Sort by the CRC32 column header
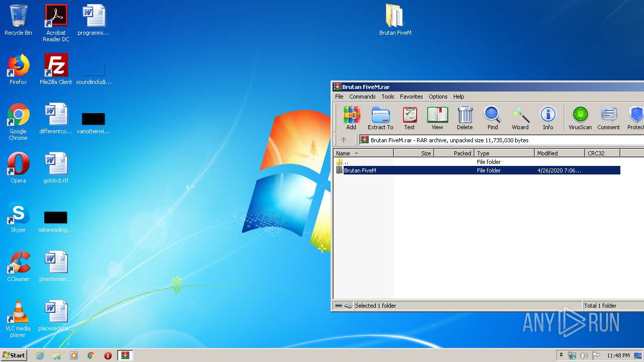The width and height of the screenshot is (644, 362). tap(603, 153)
